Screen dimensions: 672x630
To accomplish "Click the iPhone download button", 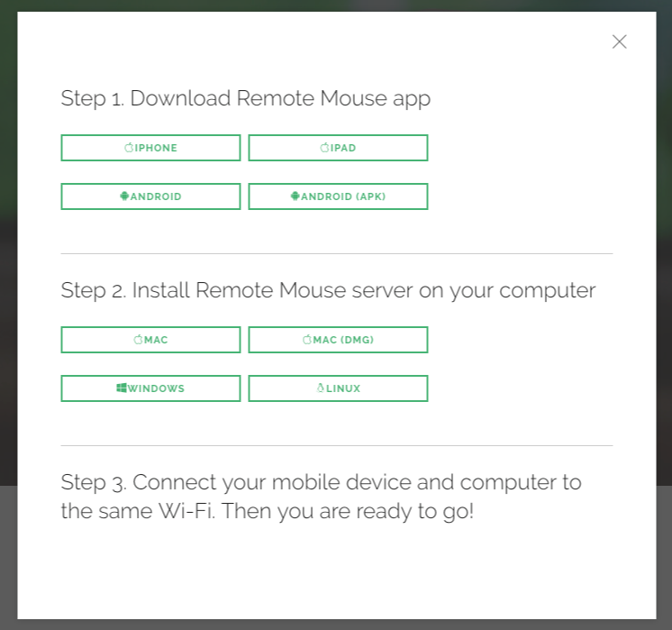I will click(x=150, y=148).
